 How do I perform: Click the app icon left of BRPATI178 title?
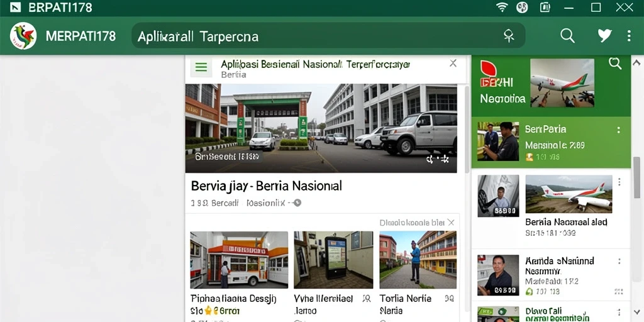[x=15, y=7]
